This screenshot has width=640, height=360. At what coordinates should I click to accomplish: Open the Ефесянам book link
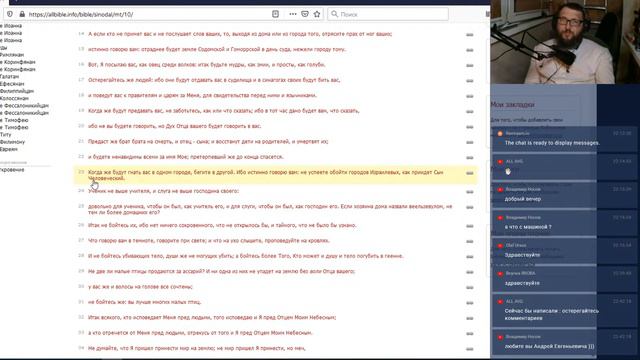[x=12, y=84]
